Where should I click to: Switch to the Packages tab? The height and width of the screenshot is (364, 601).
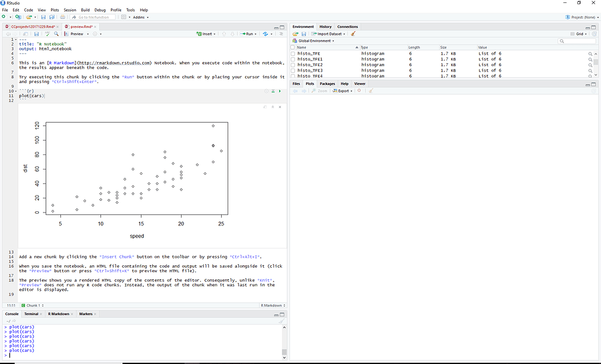[328, 84]
